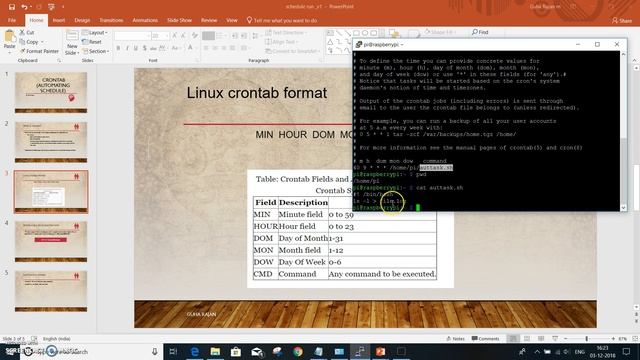The image size is (640, 360).
Task: Start slideshow from beginning via Quick Access
Action: click(51, 7)
